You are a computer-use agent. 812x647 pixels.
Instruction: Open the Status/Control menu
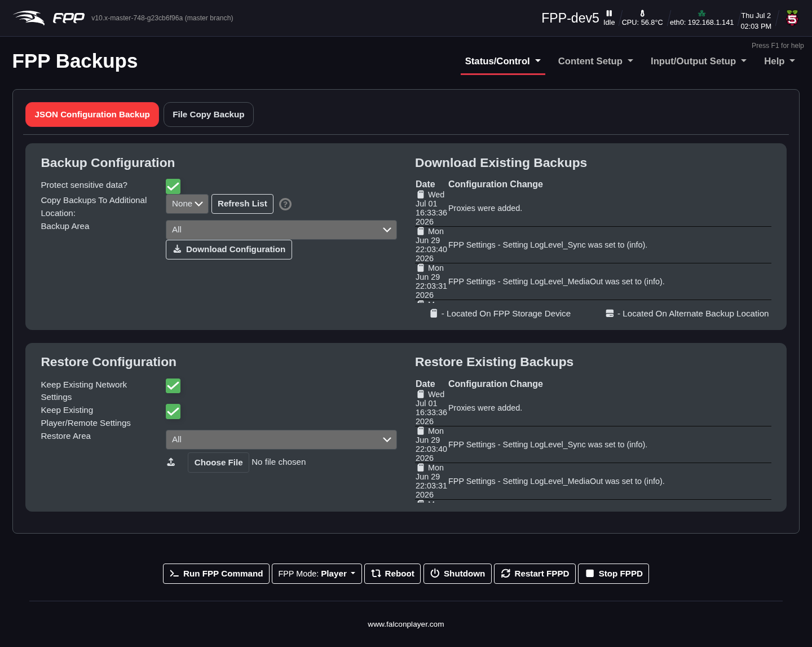pos(503,61)
